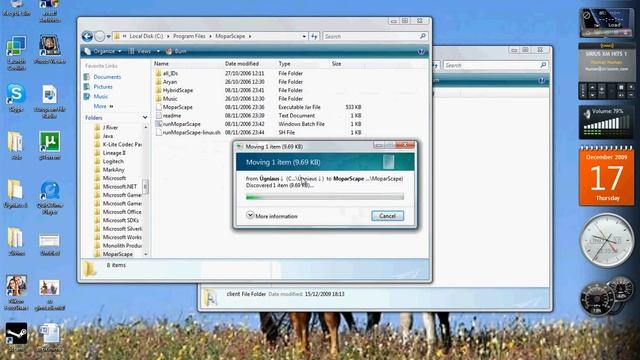Open the Documents favorite link

tap(107, 77)
